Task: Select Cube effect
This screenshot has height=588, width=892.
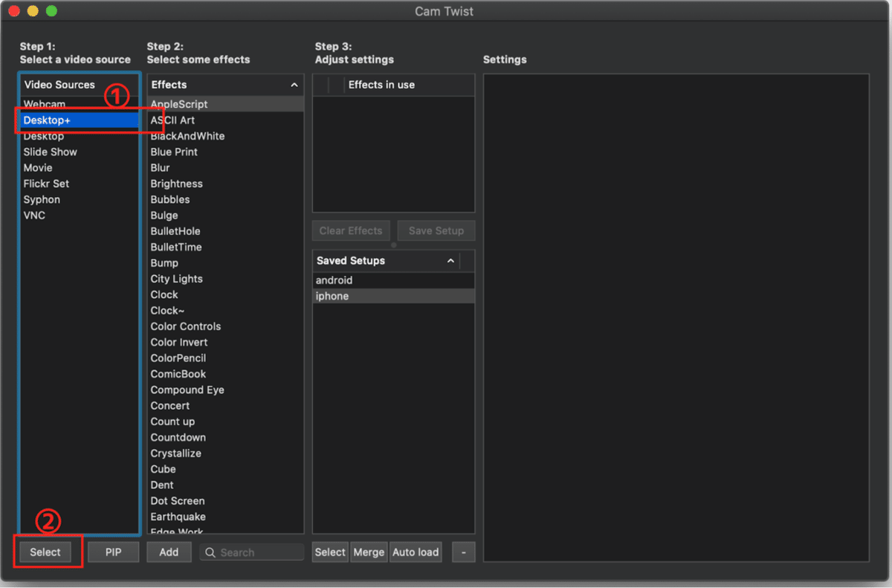Action: (225, 469)
